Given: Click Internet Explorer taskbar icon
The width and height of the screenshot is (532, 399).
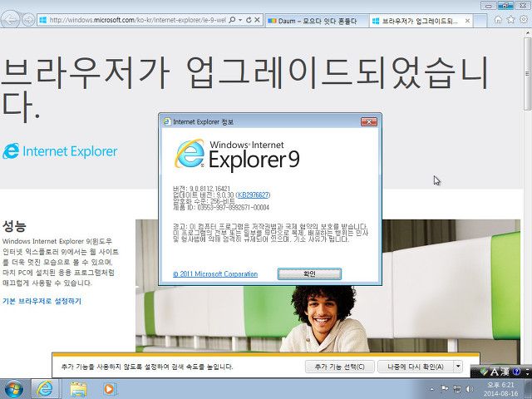Looking at the screenshot, I should coord(45,389).
